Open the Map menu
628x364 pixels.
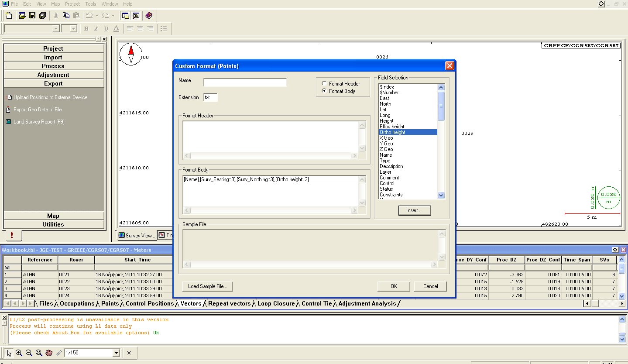click(x=55, y=4)
